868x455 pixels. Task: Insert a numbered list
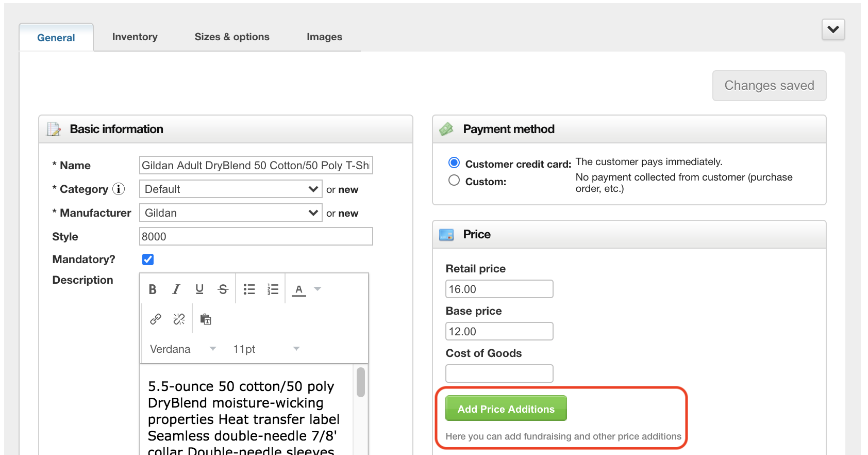point(273,289)
